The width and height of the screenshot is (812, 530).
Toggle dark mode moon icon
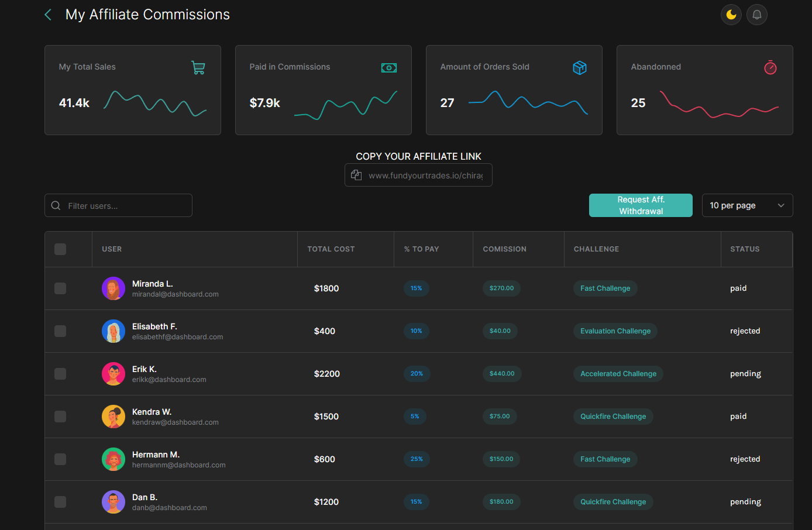coord(731,15)
